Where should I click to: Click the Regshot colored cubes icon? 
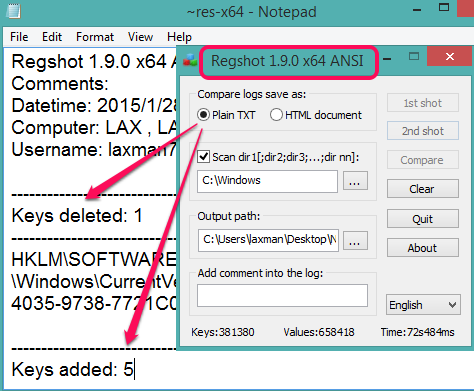coord(190,61)
